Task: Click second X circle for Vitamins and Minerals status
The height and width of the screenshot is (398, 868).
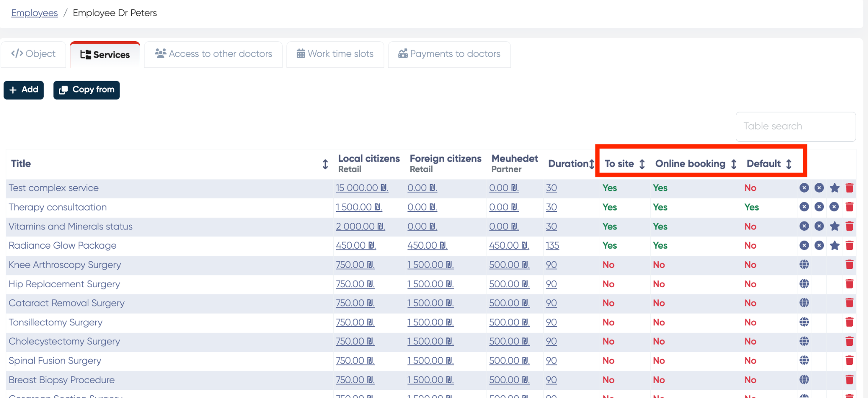Action: click(819, 226)
